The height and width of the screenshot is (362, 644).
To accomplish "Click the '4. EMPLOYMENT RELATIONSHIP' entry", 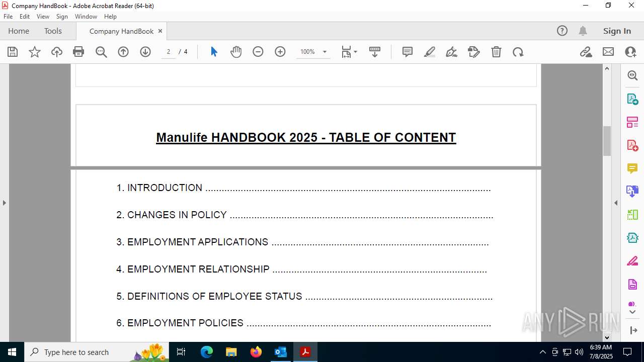I will pos(301,269).
